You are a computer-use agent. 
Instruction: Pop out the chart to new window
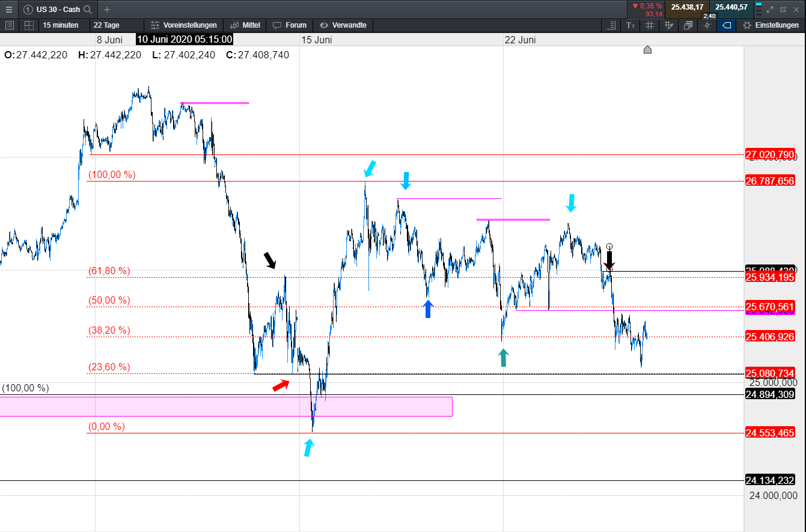click(783, 10)
